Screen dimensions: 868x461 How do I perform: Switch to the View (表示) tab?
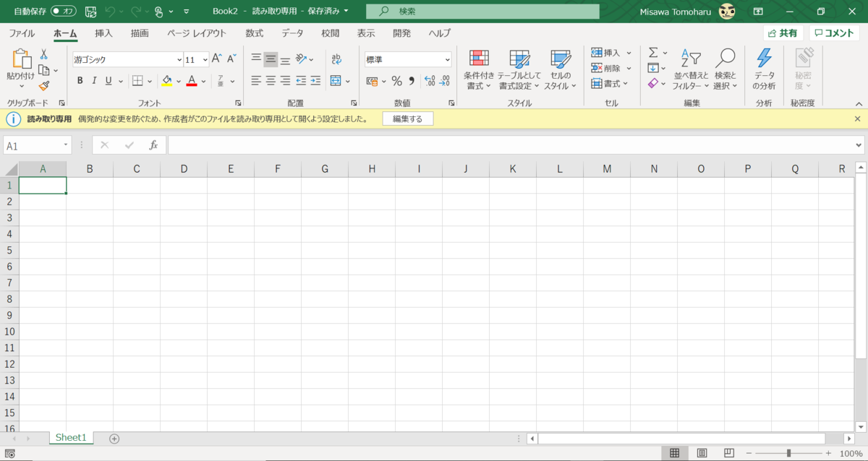tap(366, 33)
